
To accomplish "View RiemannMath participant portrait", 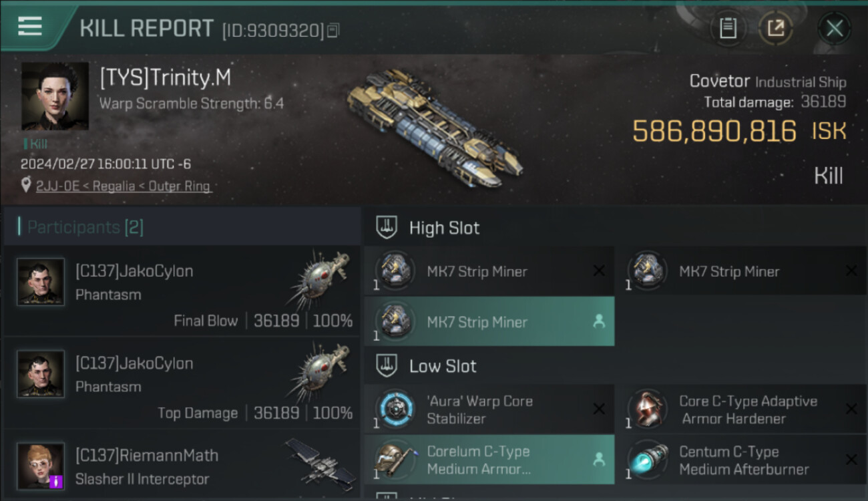I will coord(41,466).
